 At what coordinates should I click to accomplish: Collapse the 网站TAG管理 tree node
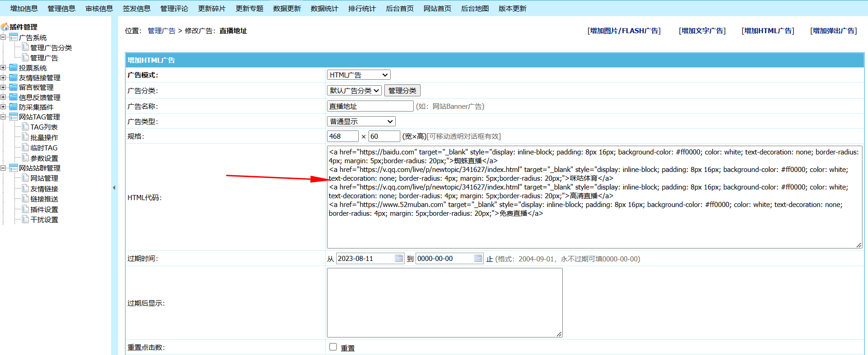point(3,117)
